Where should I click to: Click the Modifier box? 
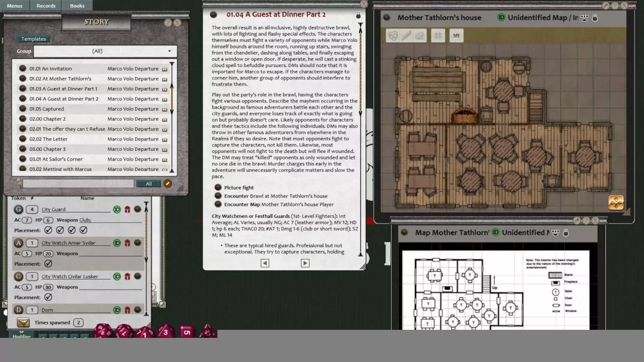pyautogui.click(x=21, y=335)
